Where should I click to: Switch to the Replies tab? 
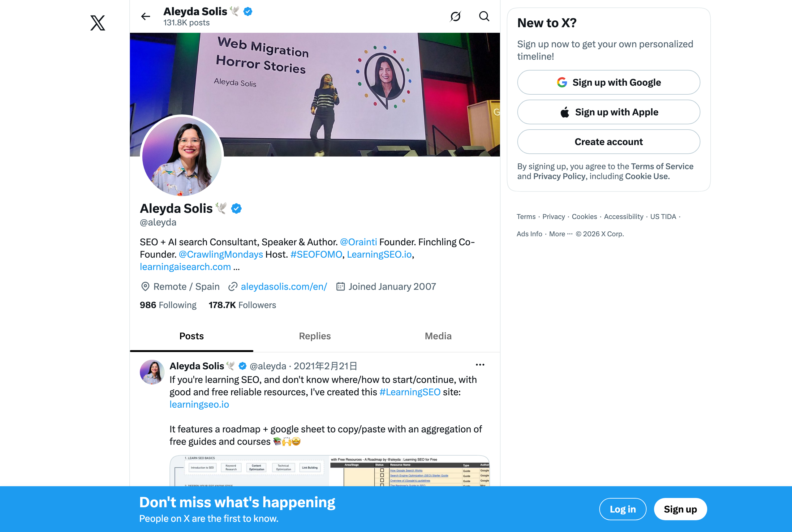[x=315, y=336]
